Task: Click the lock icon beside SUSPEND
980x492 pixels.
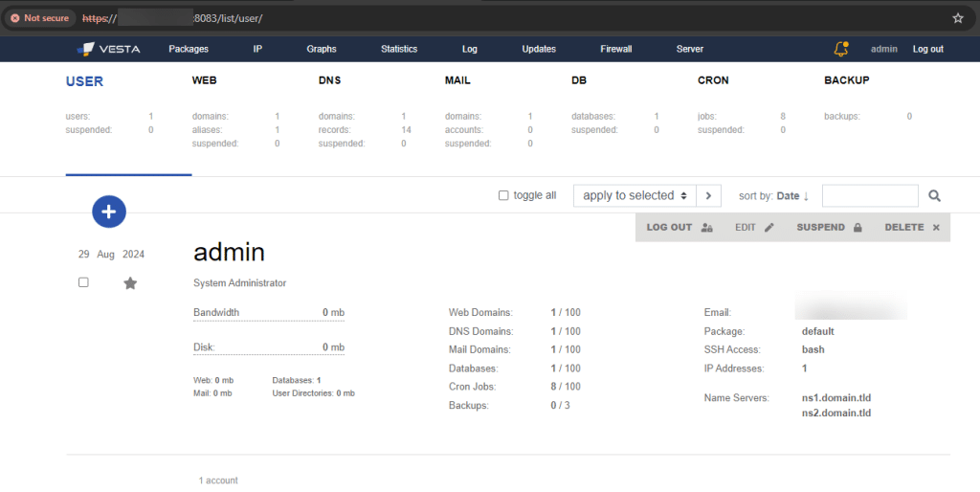Action: tap(857, 228)
